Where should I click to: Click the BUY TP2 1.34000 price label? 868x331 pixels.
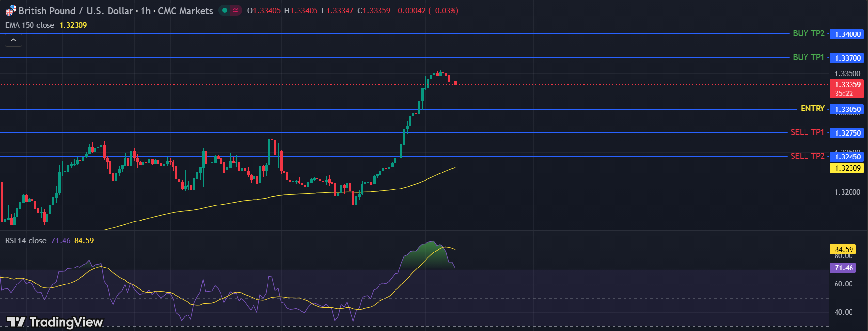point(848,34)
